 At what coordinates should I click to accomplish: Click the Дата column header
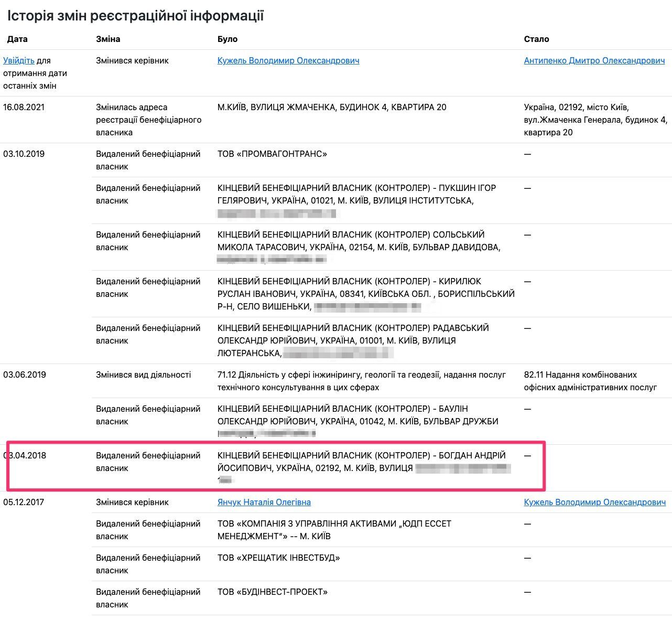pos(17,39)
